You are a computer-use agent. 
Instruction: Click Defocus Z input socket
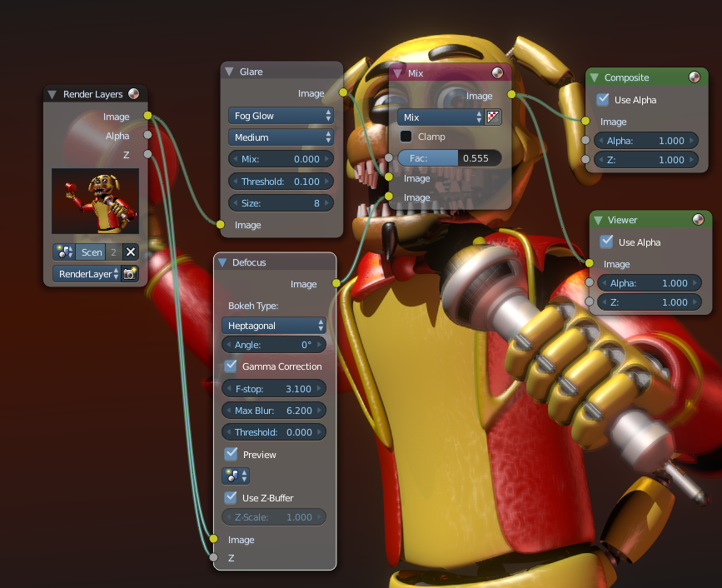coord(214,557)
